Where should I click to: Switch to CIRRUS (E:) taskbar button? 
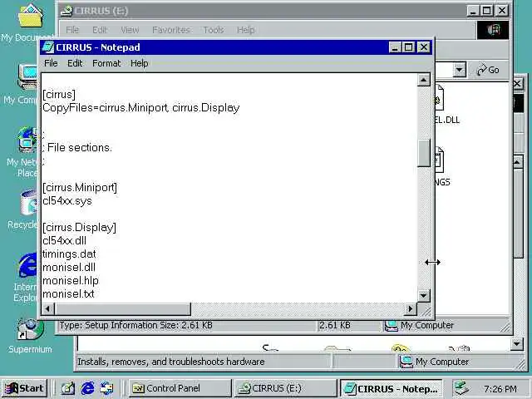(284, 388)
